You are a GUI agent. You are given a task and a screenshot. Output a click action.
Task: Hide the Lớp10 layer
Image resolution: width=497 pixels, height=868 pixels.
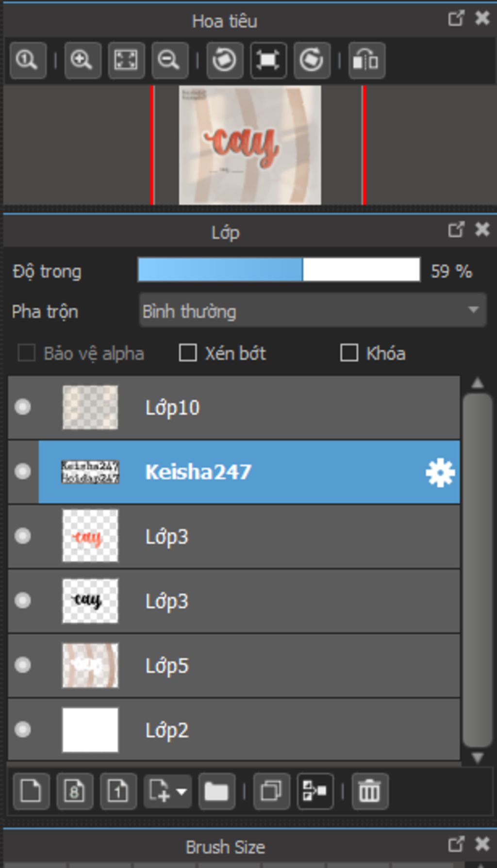tap(22, 407)
